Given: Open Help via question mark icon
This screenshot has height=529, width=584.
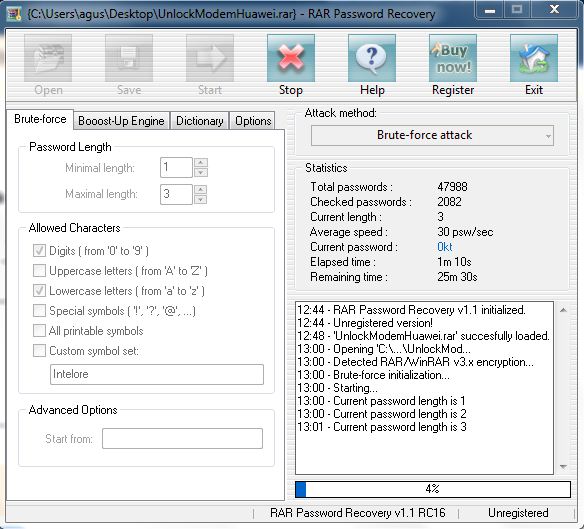Looking at the screenshot, I should [371, 58].
